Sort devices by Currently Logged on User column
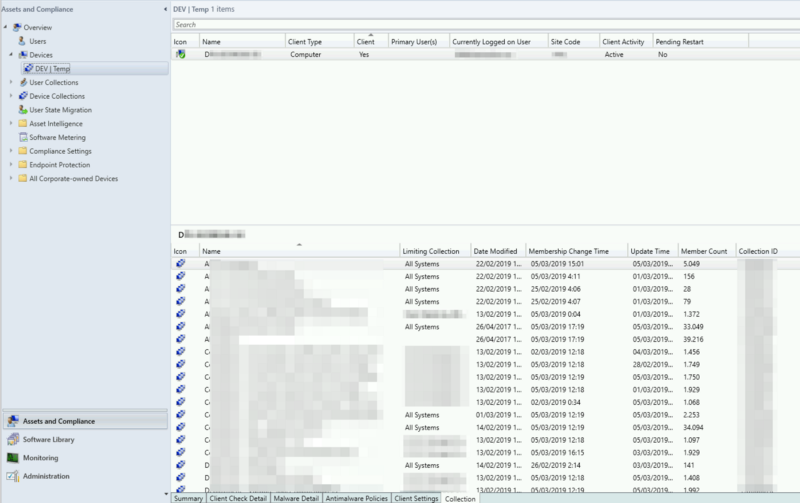Viewport: 800px width, 503px height. point(498,42)
